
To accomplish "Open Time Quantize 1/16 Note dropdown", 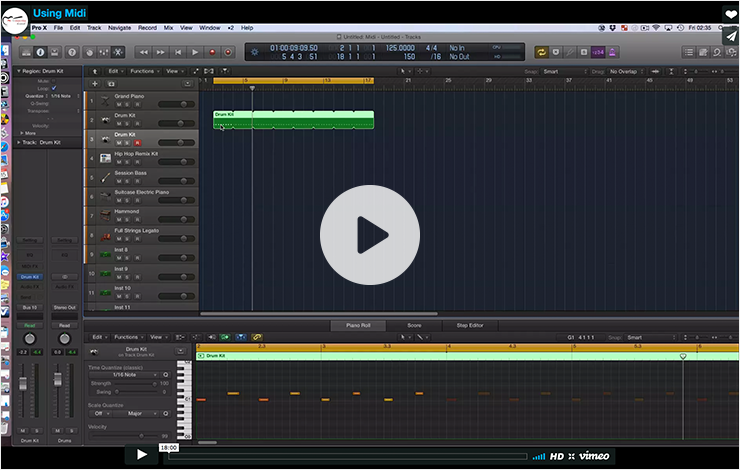I will (x=125, y=375).
